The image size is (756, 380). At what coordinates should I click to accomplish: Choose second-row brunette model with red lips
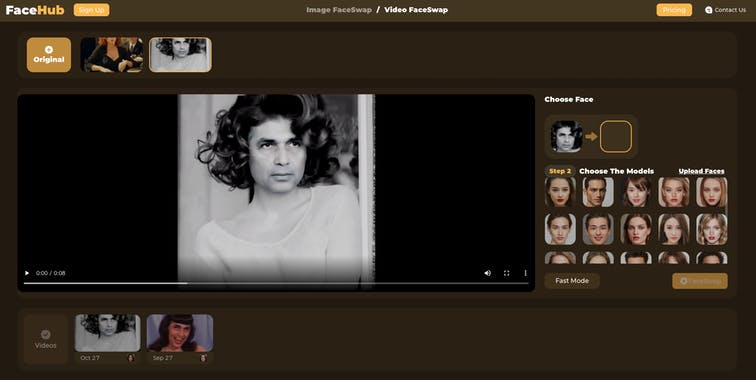tap(636, 229)
